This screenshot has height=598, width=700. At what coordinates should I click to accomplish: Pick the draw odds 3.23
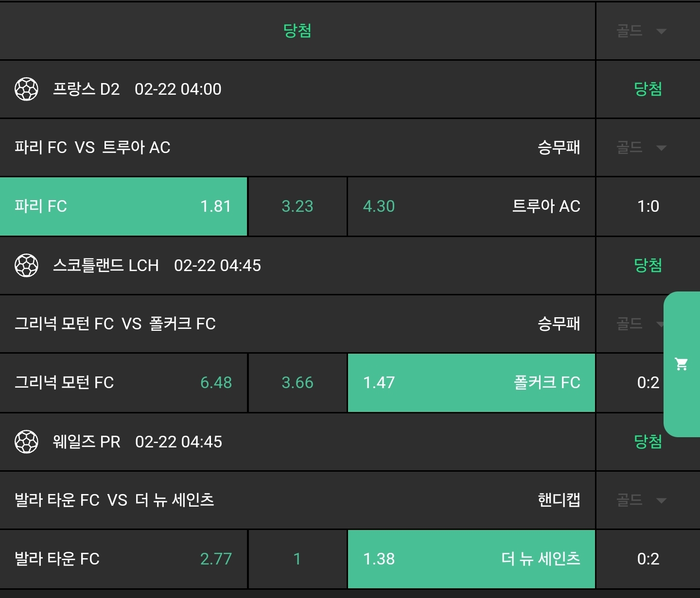tap(297, 206)
